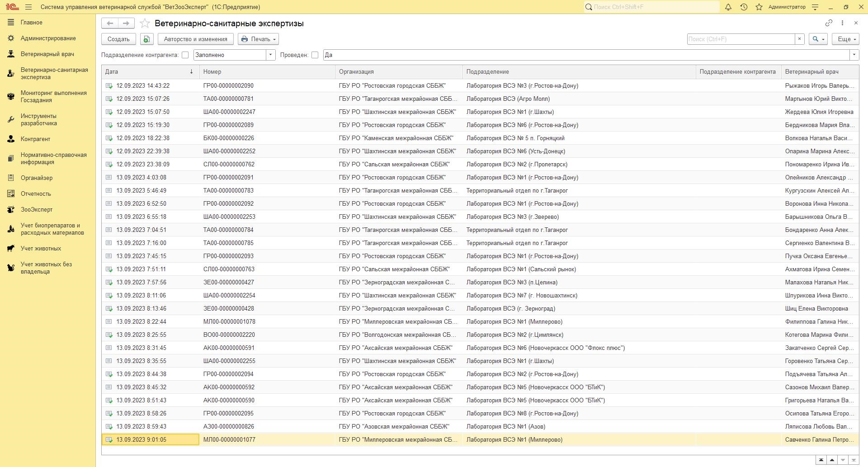Focus the list search field Ctrl+F

pos(741,39)
